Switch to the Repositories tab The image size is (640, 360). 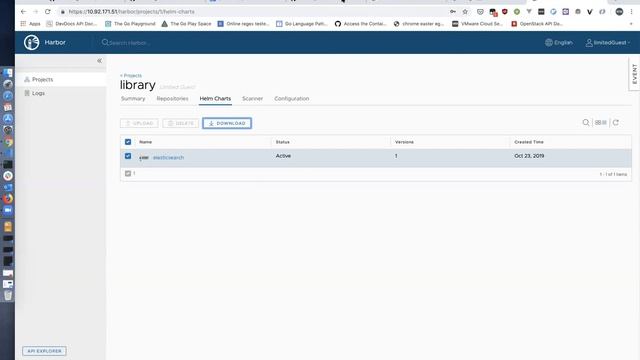point(172,99)
